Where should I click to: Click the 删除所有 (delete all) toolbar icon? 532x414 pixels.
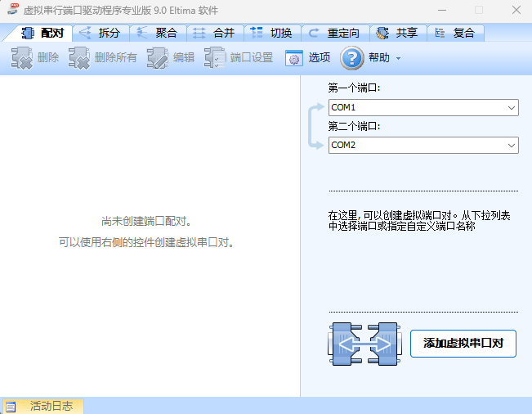79,58
